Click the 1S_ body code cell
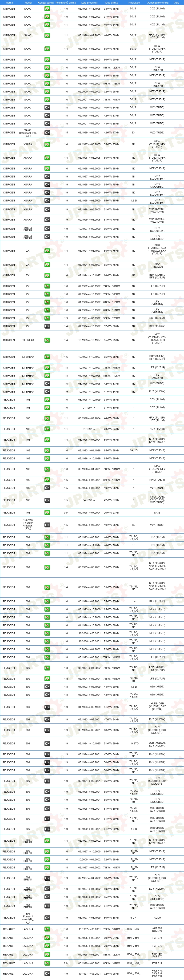The height and width of the screenshot is (980, 184). [133, 525]
